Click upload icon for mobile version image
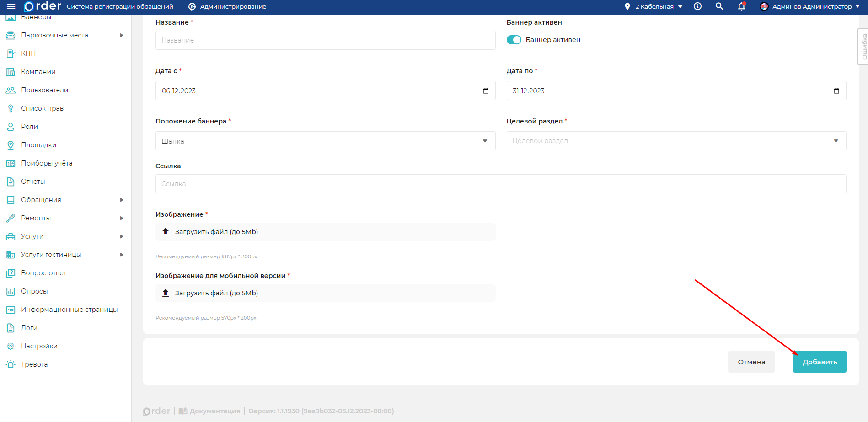Viewport: 868px width, 422px height. (x=166, y=293)
